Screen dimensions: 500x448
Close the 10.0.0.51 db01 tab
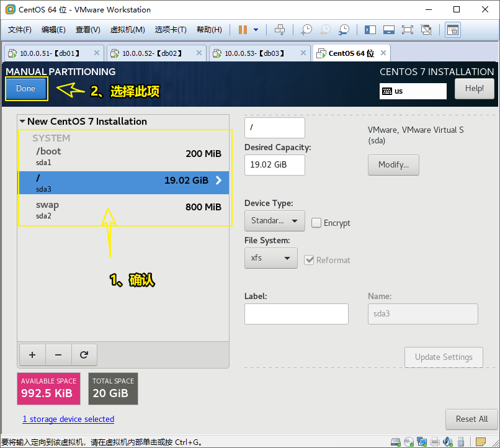(x=97, y=53)
